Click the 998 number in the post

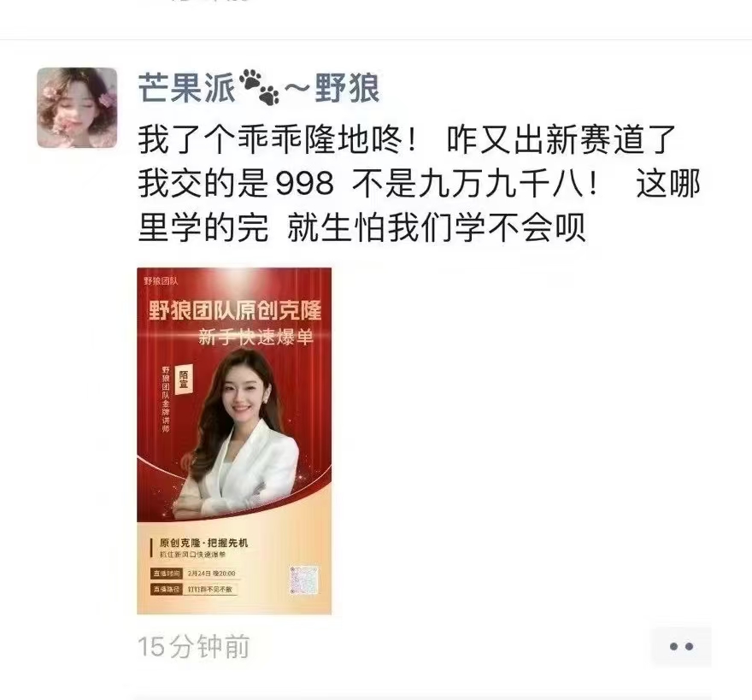click(305, 183)
